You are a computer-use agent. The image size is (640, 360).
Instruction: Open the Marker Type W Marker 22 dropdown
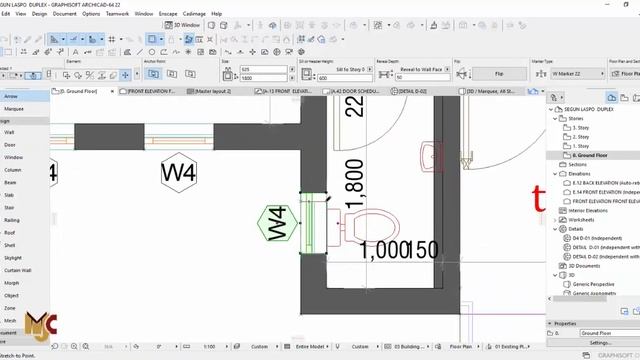[578, 74]
